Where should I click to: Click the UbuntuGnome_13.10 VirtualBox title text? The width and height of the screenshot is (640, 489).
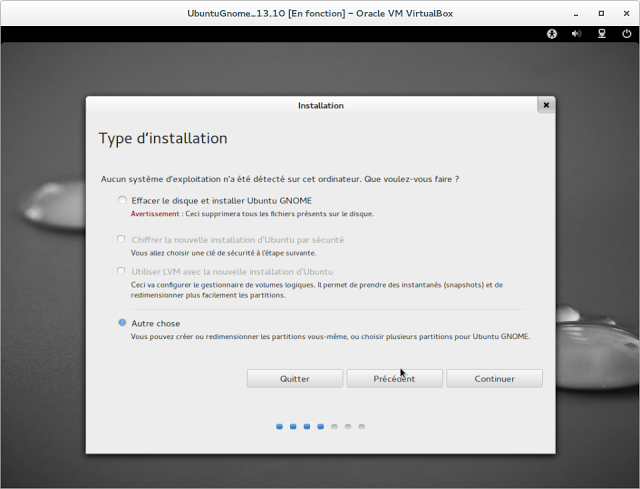pyautogui.click(x=320, y=13)
